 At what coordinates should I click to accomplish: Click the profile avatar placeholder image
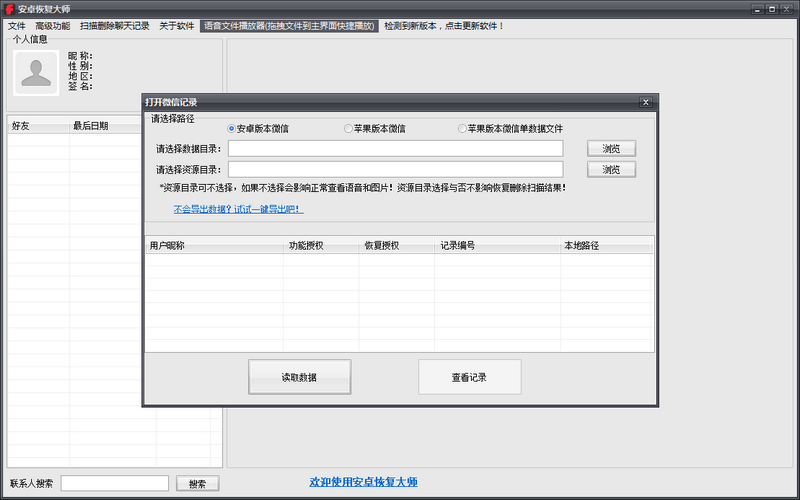tap(38, 73)
